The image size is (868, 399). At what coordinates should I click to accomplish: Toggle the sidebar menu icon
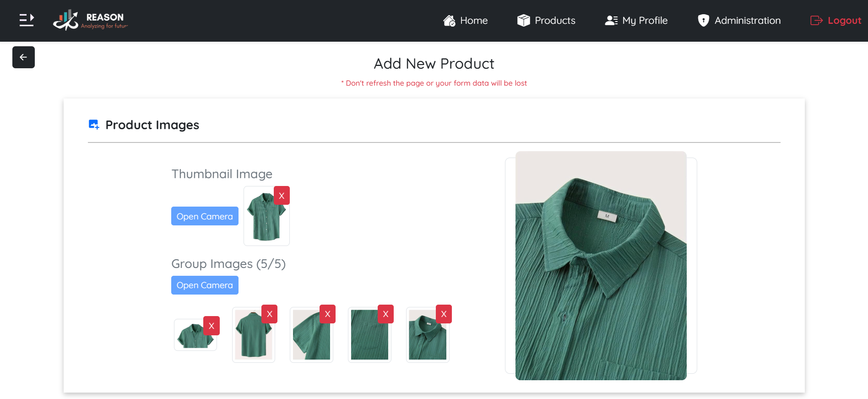coord(27,20)
